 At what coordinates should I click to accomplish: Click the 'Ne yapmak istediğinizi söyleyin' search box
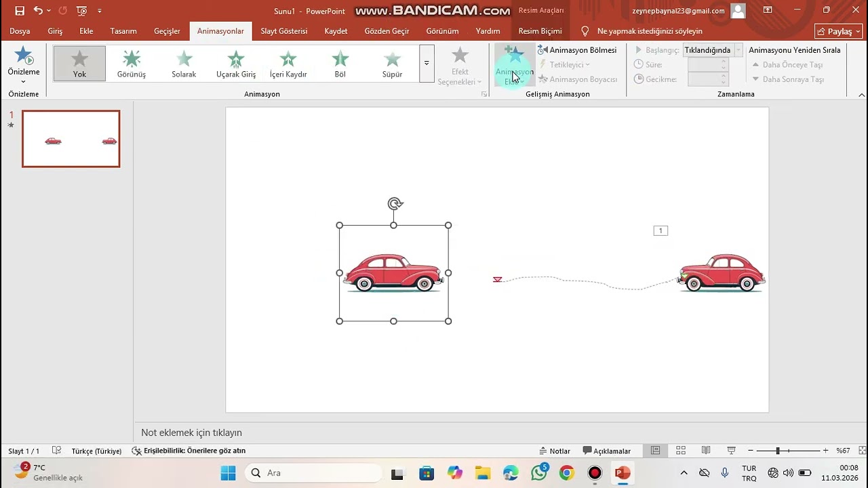(x=649, y=31)
